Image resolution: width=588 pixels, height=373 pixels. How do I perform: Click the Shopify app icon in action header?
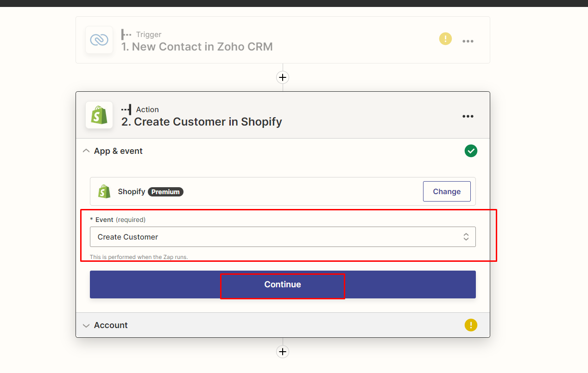click(x=99, y=115)
